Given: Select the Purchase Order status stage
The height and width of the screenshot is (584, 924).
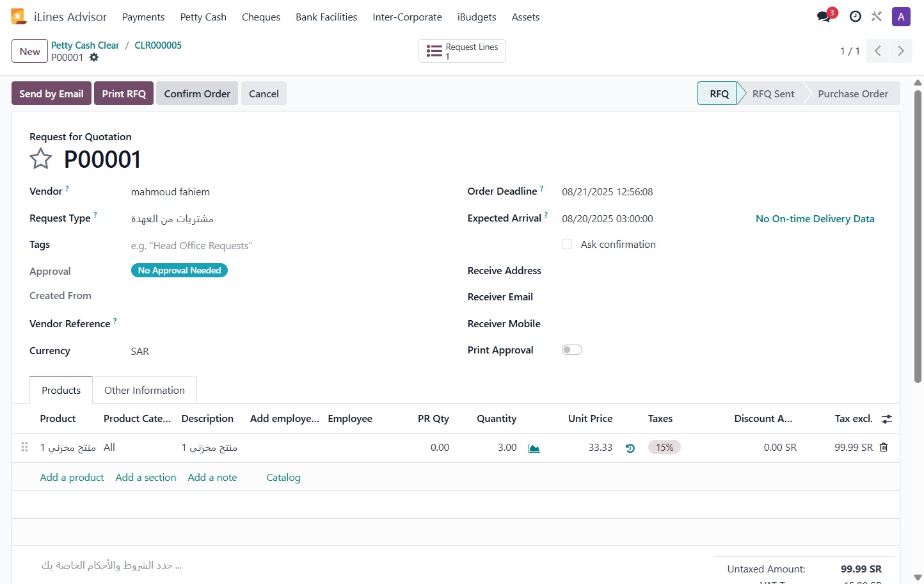Looking at the screenshot, I should [x=853, y=93].
